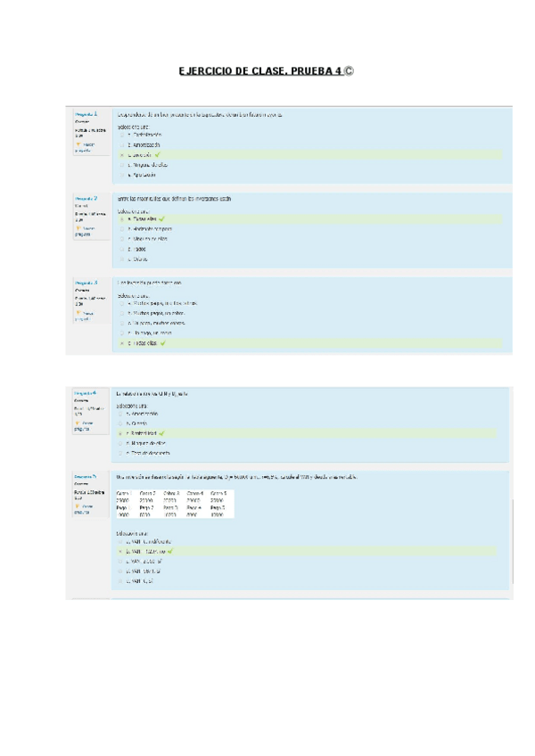The image size is (535, 756).
Task: Click the 'Cobro 1' table header cell
Action: pos(124,493)
